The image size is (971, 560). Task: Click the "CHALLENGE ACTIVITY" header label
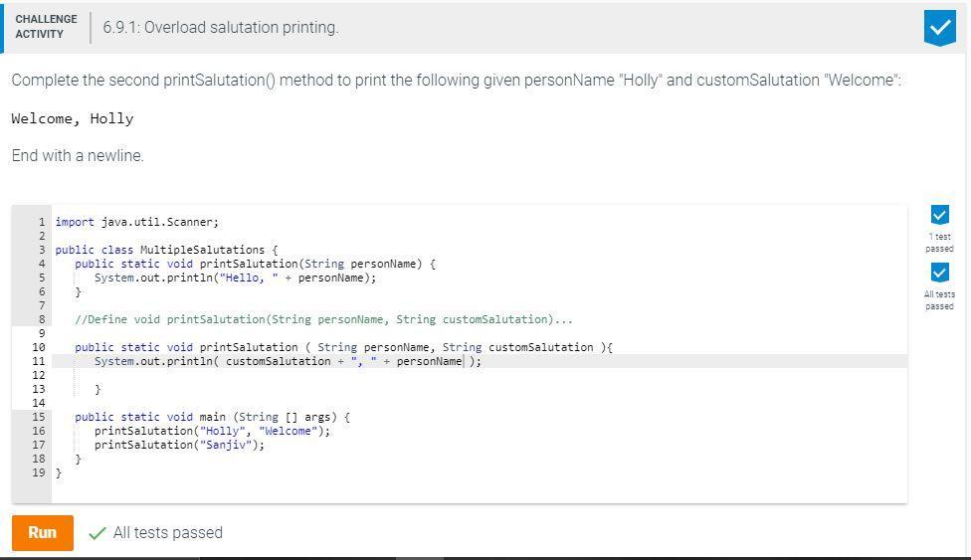46,27
